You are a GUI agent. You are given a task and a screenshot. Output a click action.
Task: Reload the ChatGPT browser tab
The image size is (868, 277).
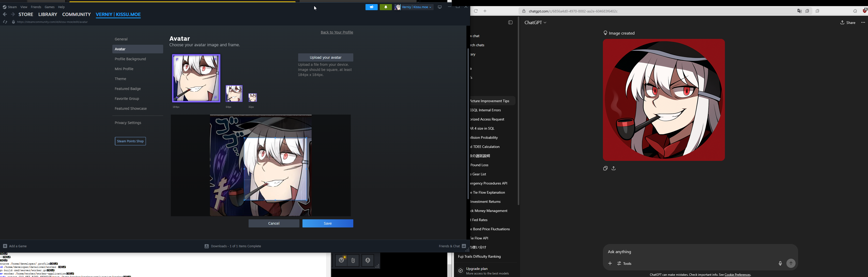click(476, 11)
